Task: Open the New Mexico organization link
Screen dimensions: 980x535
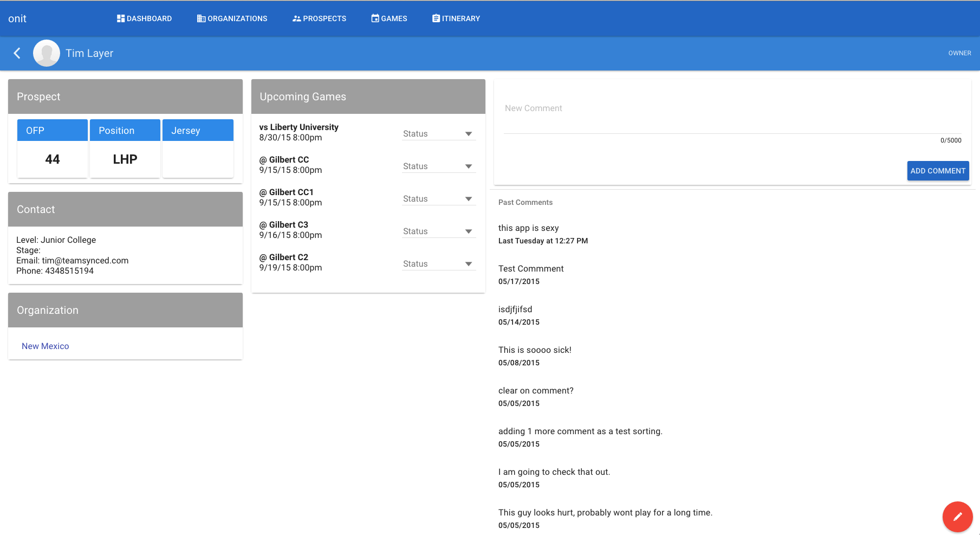Action: click(x=46, y=346)
